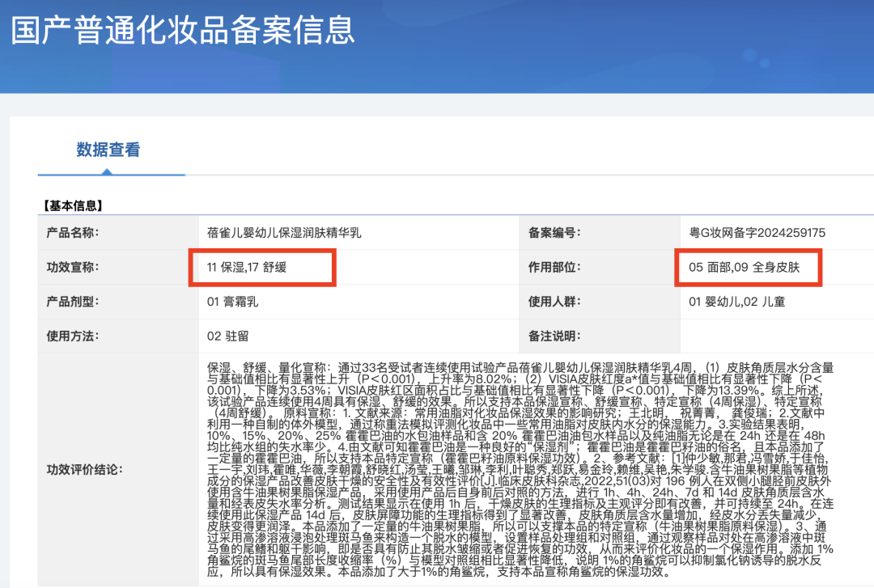The image size is (874, 588).
Task: Select the value 01 婴幼儿,02 儿童
Action: tap(737, 302)
